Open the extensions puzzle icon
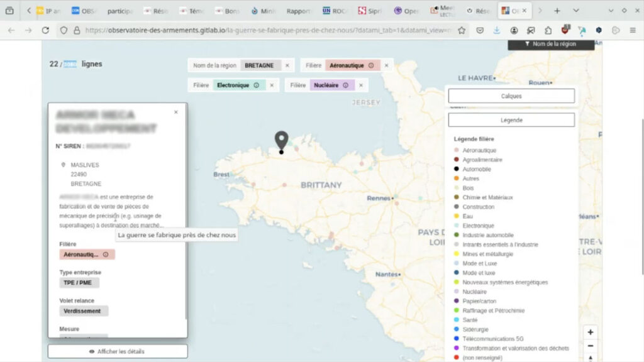The height and width of the screenshot is (362, 644). click(x=548, y=30)
